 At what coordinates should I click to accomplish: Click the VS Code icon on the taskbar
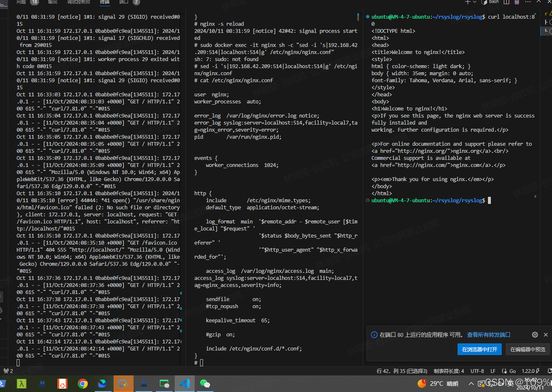[185, 383]
